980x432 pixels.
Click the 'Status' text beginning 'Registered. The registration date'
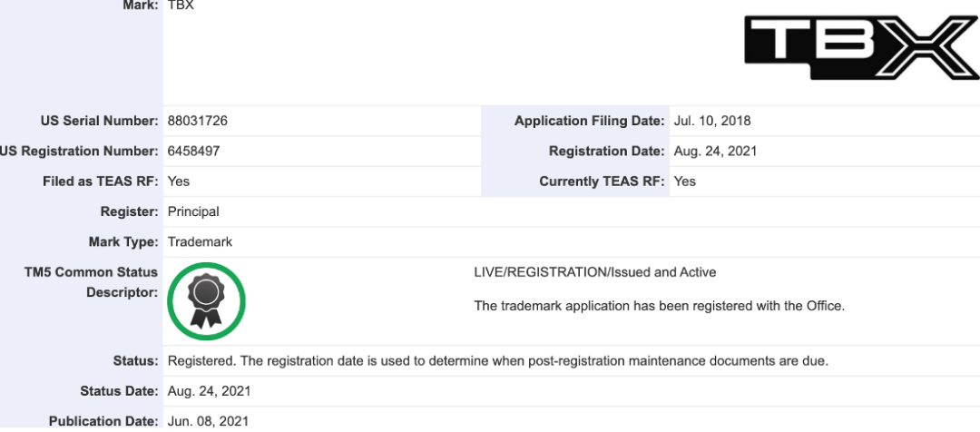pyautogui.click(x=498, y=361)
